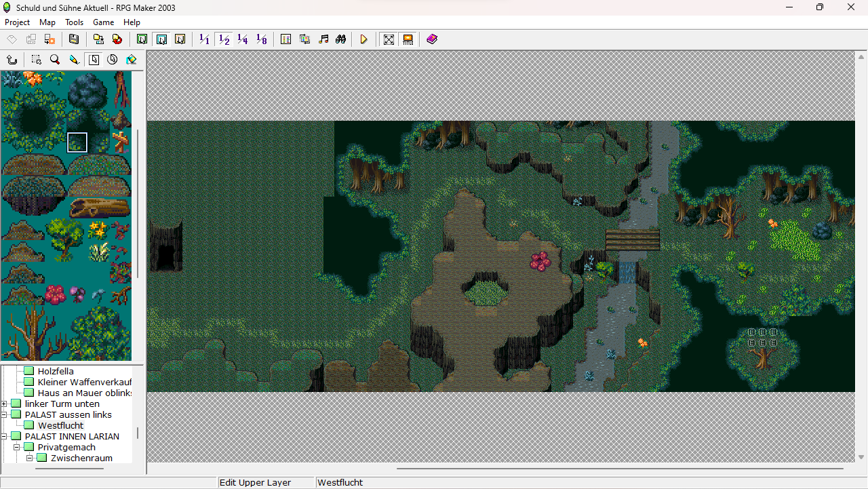This screenshot has height=489, width=868.
Task: Choose the magnifier Zoom tool
Action: coord(55,60)
